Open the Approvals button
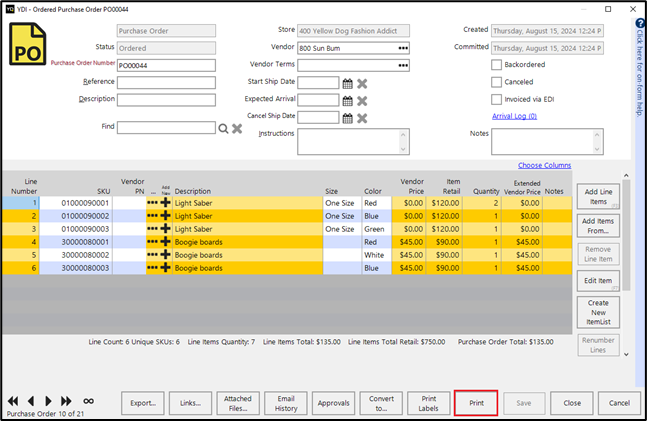Viewport: 647px width, 421px height. [x=333, y=403]
